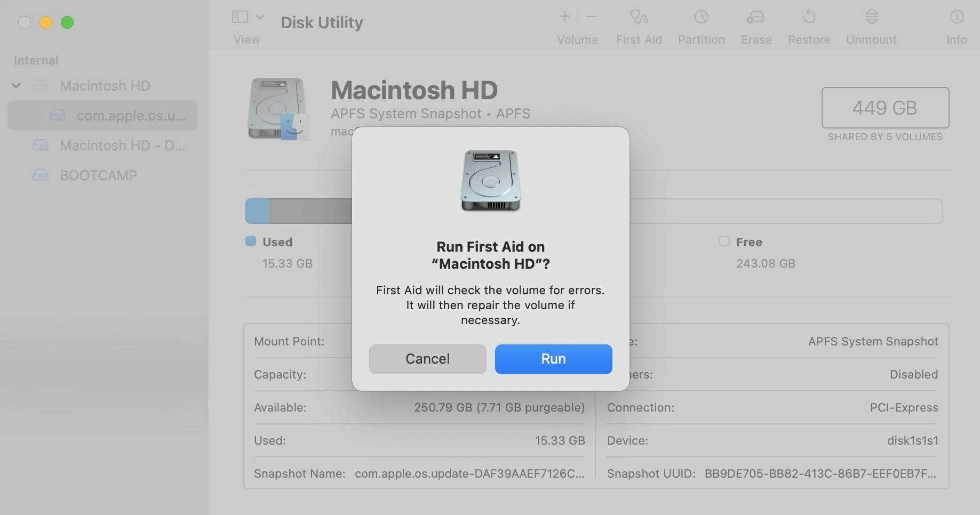The image size is (980, 515).
Task: Cancel the First Aid dialog
Action: pos(427,359)
